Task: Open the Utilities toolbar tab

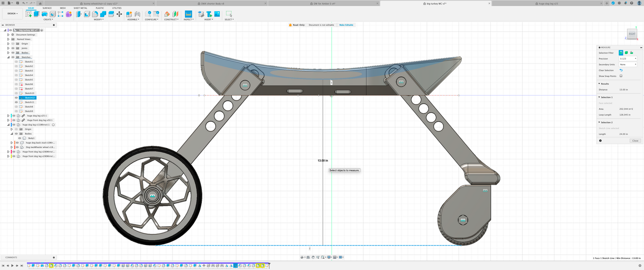Action: (x=116, y=8)
